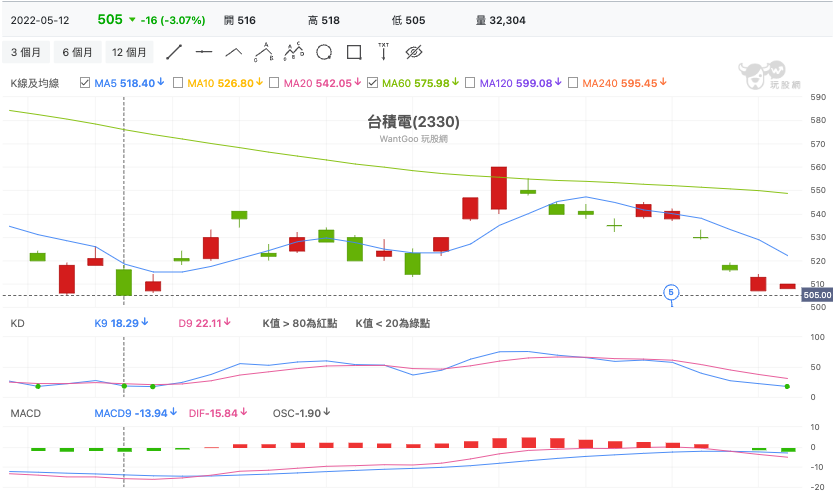Click the K值 < 20為綠點 legend text
The image size is (836, 497).
pyautogui.click(x=393, y=323)
